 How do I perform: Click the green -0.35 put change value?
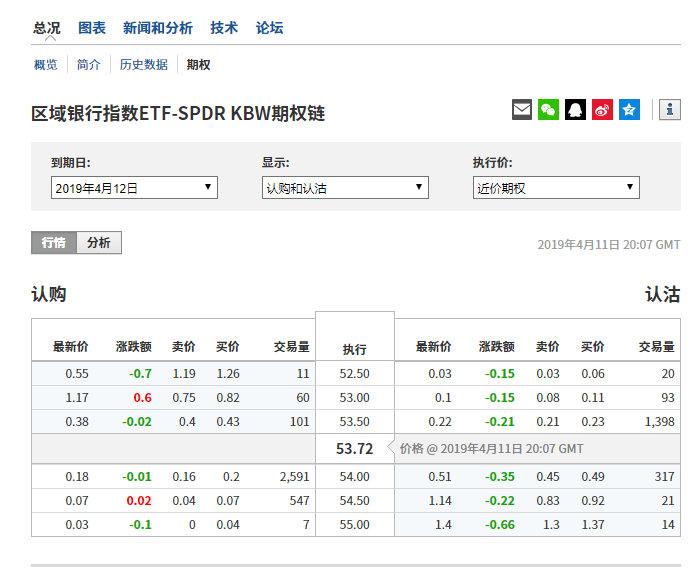point(500,476)
